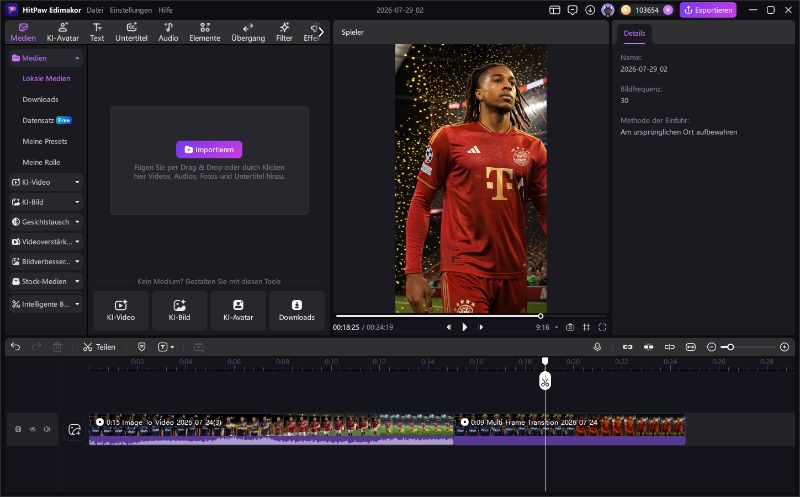
Task: Open the crop tool in the player
Action: (x=586, y=327)
